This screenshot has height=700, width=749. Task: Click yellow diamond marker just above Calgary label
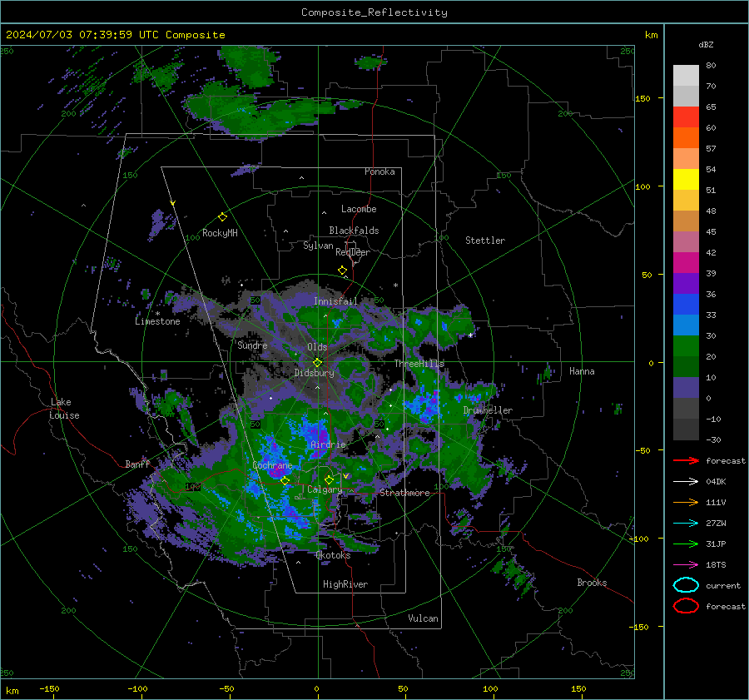coord(329,479)
